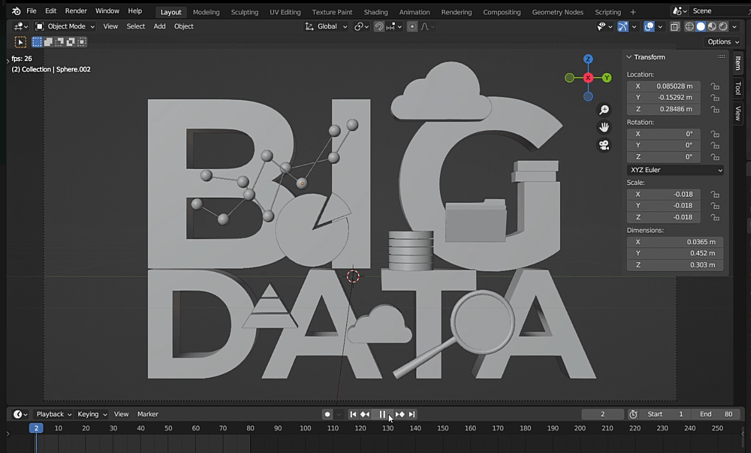Click the negative Z axis gizmo circle
Image resolution: width=751 pixels, height=453 pixels.
pos(588,96)
